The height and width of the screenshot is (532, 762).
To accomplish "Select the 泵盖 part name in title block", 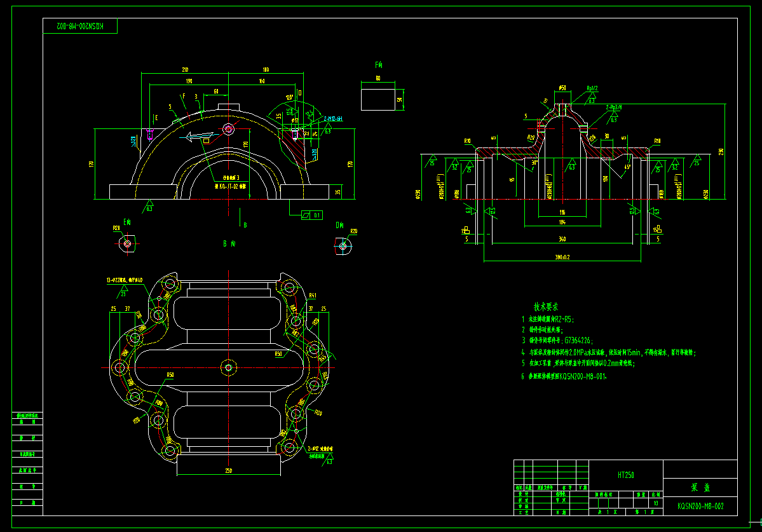I will click(x=701, y=488).
